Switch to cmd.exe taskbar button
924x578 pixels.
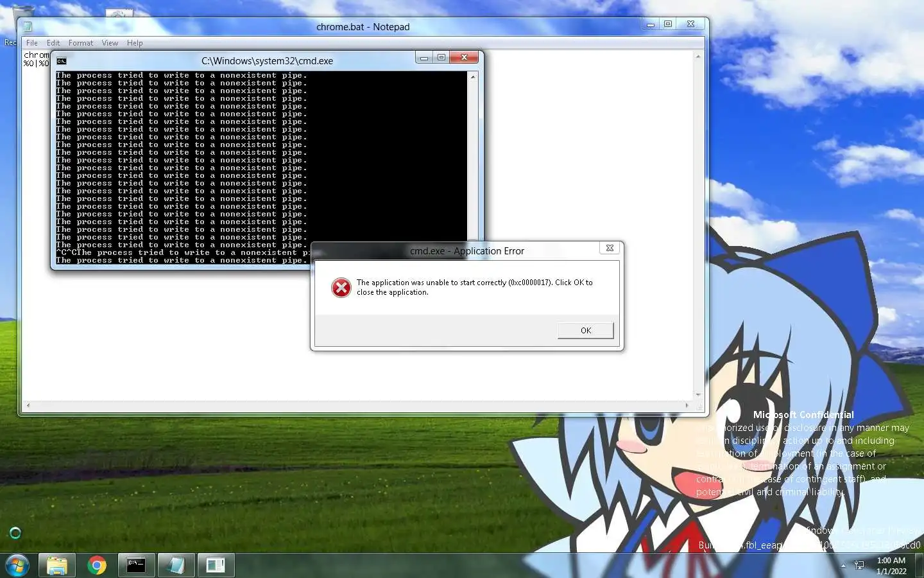tap(136, 565)
